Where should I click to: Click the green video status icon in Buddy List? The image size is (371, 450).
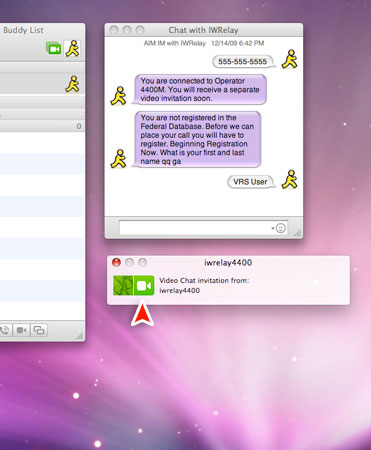[53, 49]
